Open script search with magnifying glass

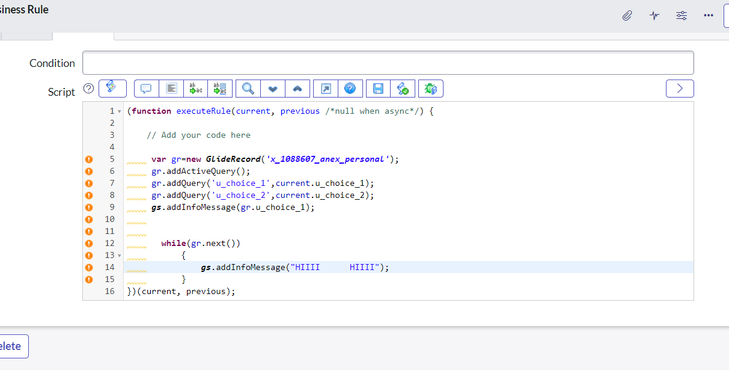coord(248,88)
